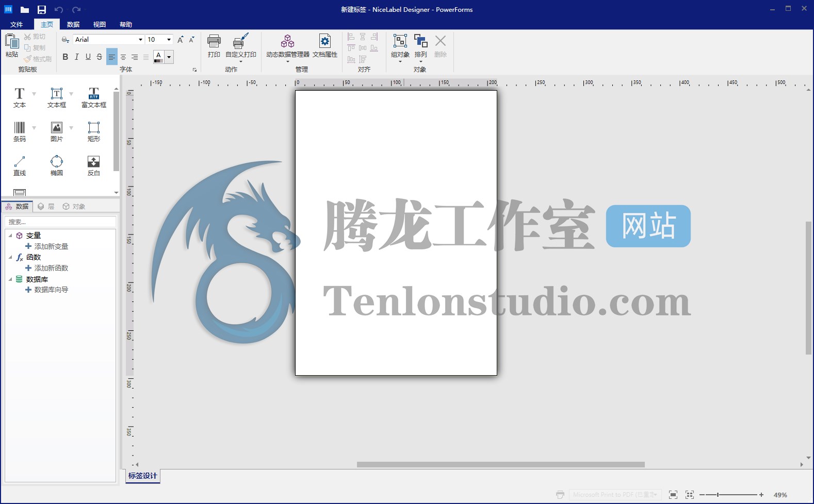Click the Redo arrow in title bar

76,9
